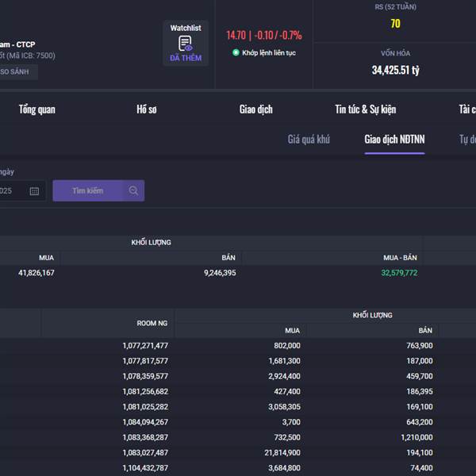The image size is (476, 476).
Task: Click room value 1,077,271,477
Action: pyautogui.click(x=145, y=346)
